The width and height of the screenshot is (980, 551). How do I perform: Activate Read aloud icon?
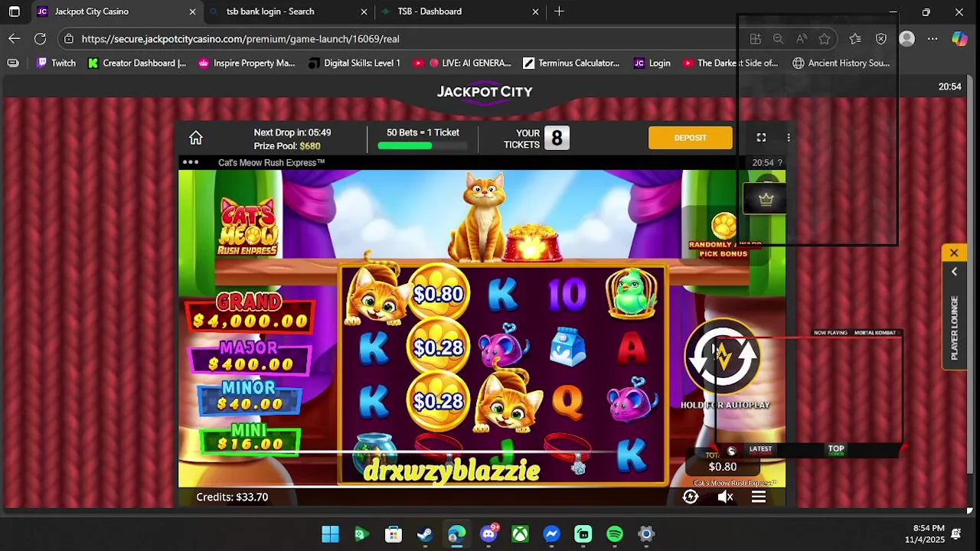pyautogui.click(x=802, y=38)
